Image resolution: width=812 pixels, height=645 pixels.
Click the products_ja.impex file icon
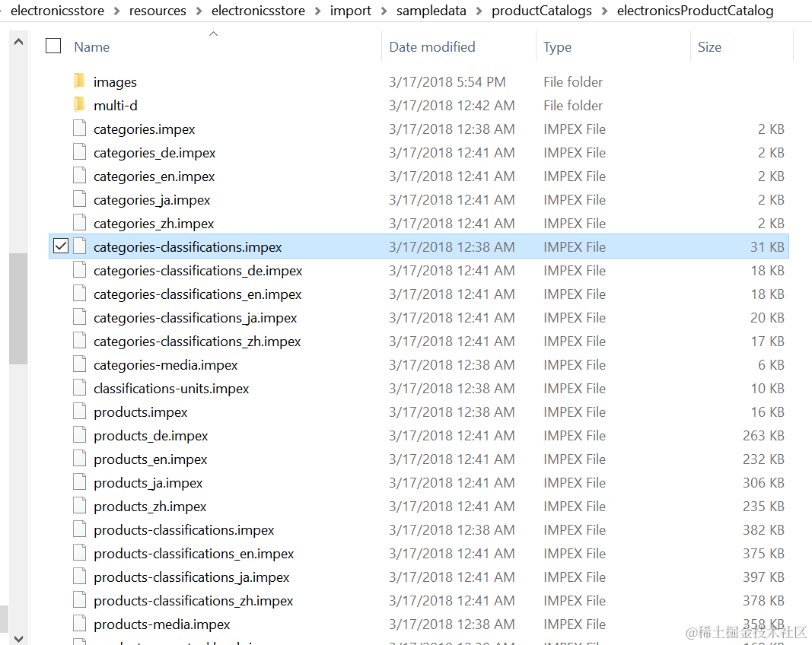tap(79, 481)
